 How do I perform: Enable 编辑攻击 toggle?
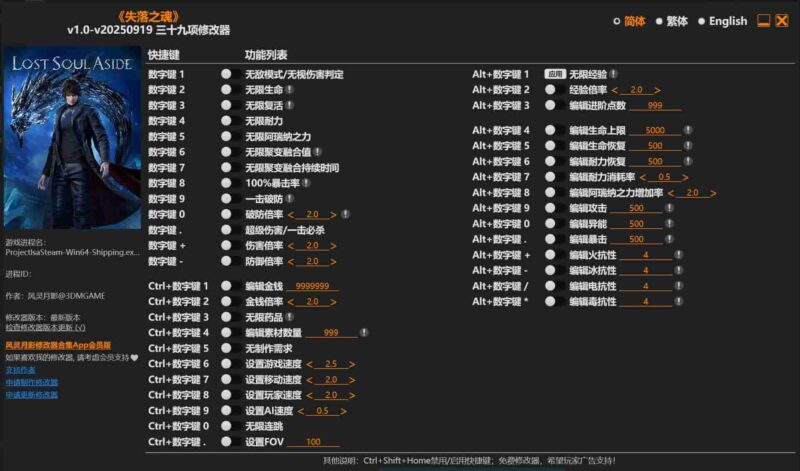[x=555, y=208]
